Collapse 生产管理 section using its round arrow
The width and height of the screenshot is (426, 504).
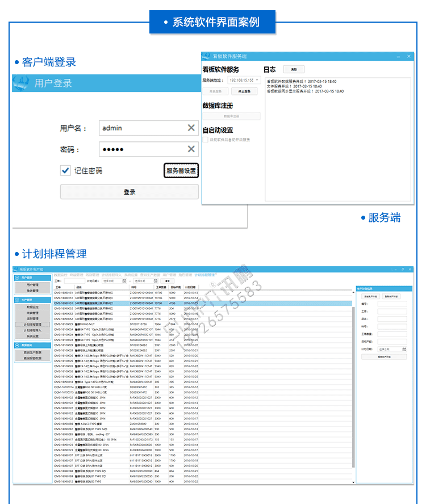[16, 300]
